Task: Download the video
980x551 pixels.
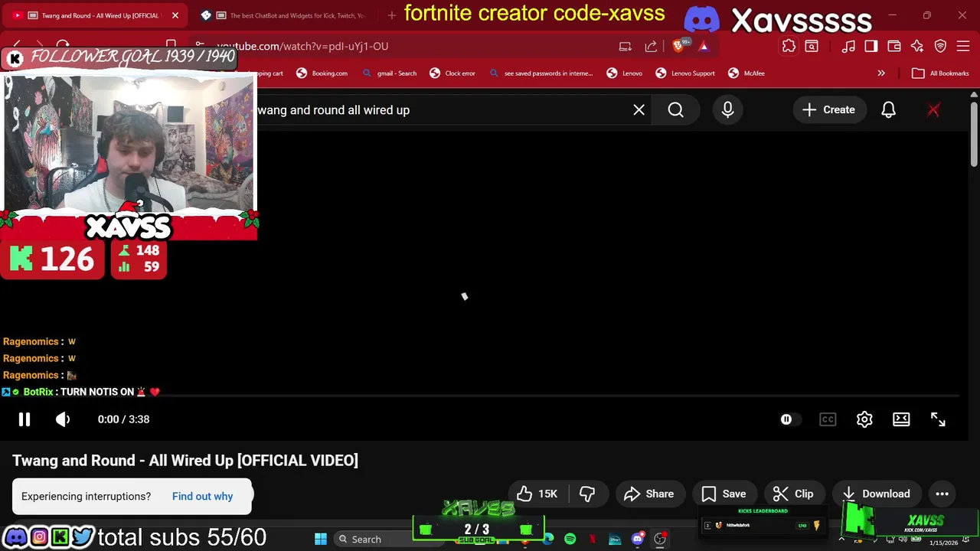Action: tap(876, 494)
